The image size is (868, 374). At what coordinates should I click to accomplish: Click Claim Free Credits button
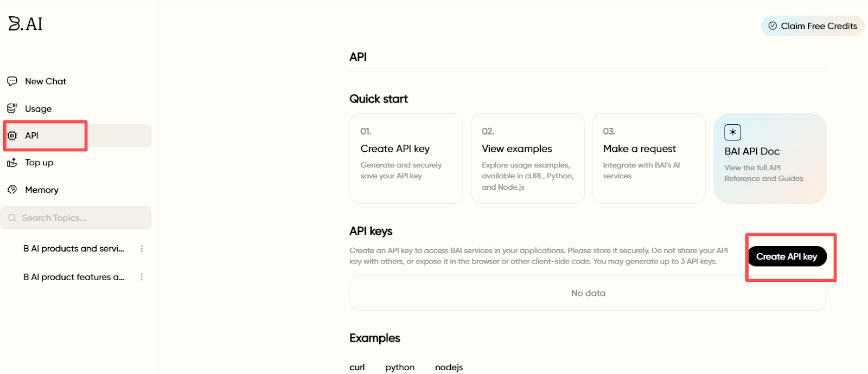(813, 26)
